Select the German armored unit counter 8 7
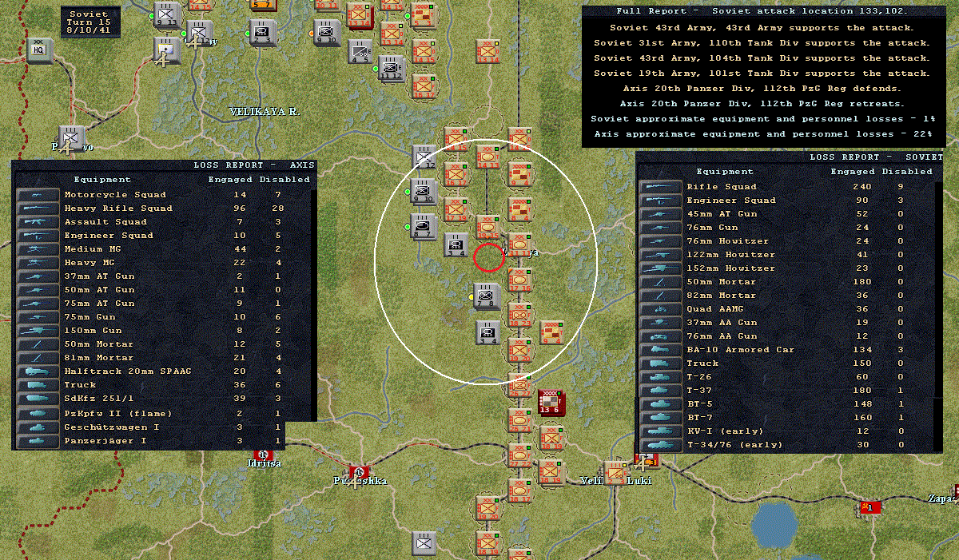 click(423, 227)
